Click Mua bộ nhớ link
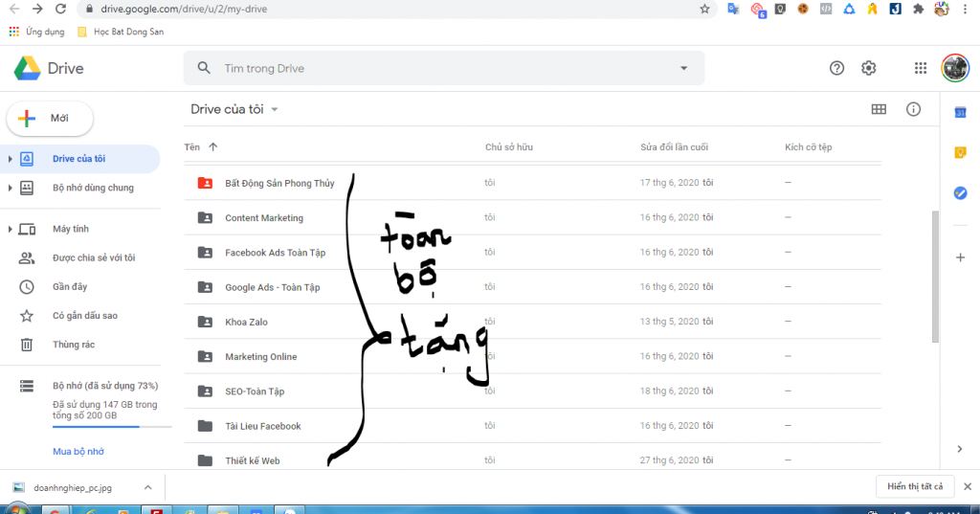 pyautogui.click(x=78, y=452)
